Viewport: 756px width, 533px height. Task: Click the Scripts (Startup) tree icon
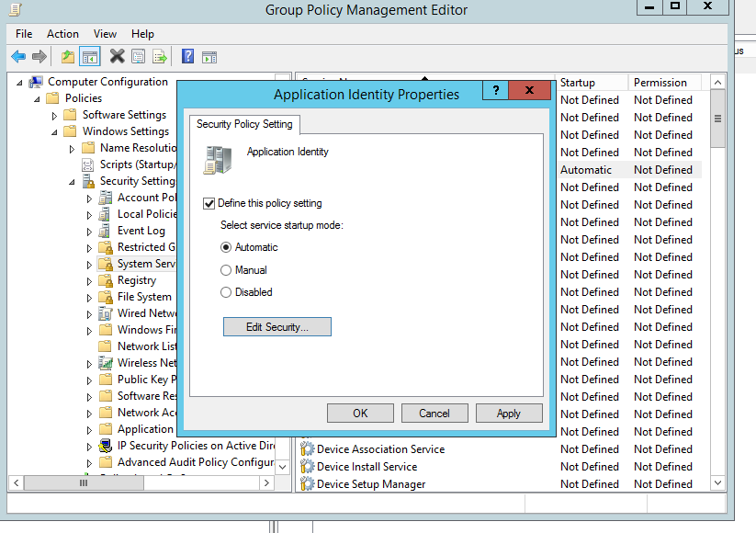pos(88,165)
